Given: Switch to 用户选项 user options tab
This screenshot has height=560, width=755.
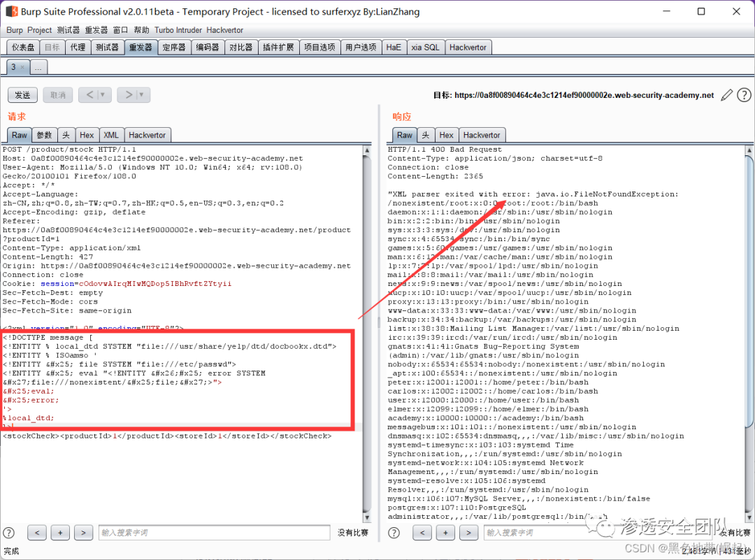Looking at the screenshot, I should 361,47.
